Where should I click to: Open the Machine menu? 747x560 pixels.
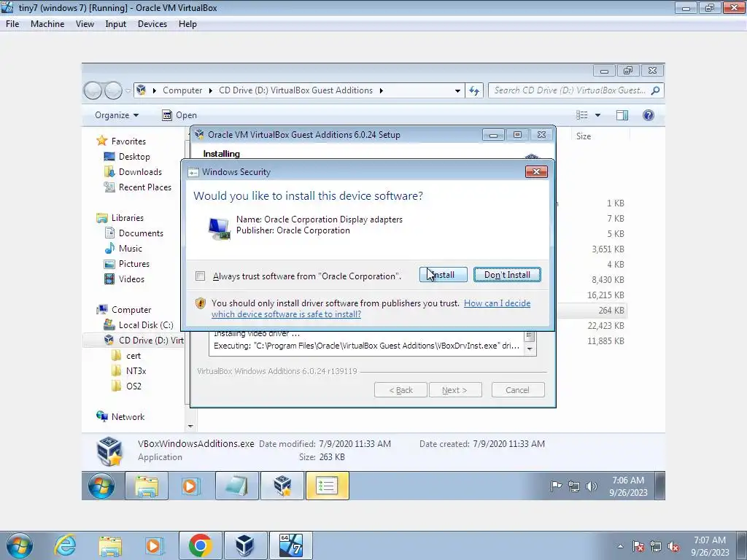[47, 24]
